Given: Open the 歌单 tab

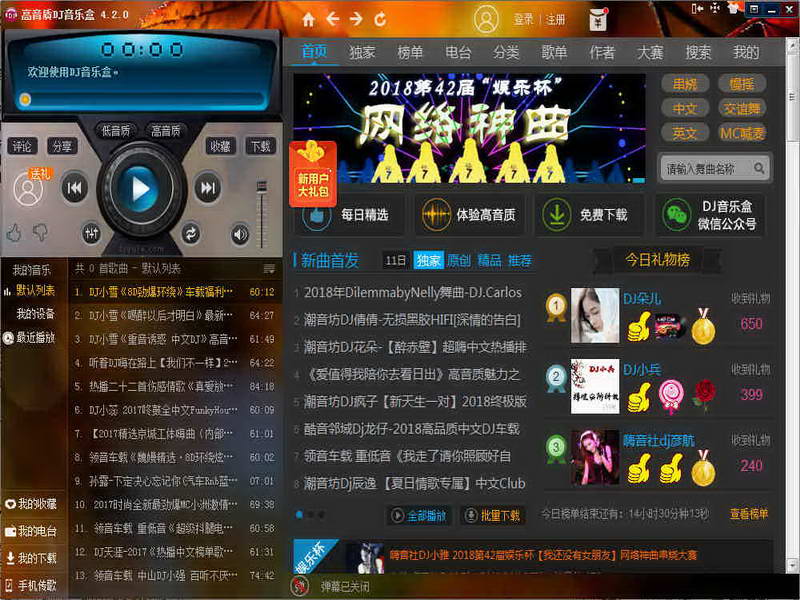Looking at the screenshot, I should [554, 52].
